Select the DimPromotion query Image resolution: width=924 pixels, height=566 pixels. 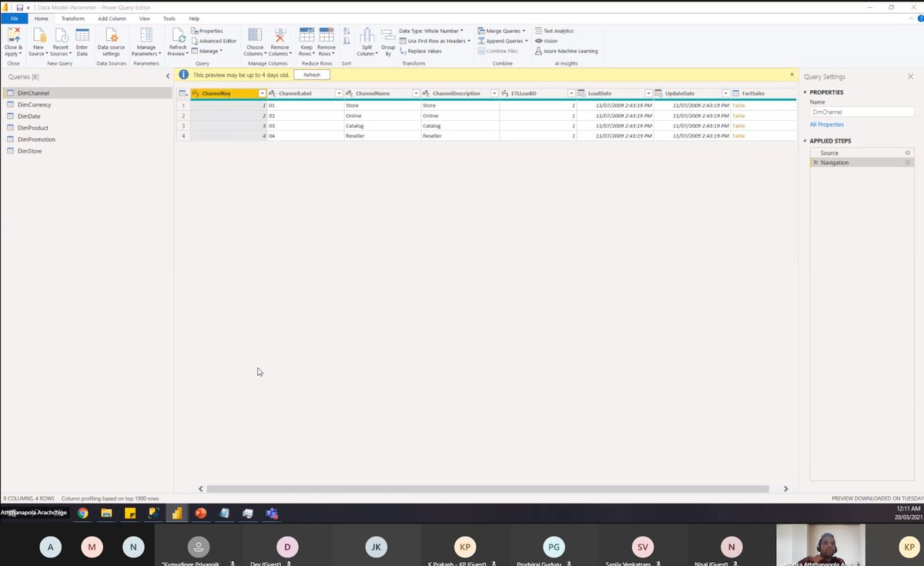[86, 139]
